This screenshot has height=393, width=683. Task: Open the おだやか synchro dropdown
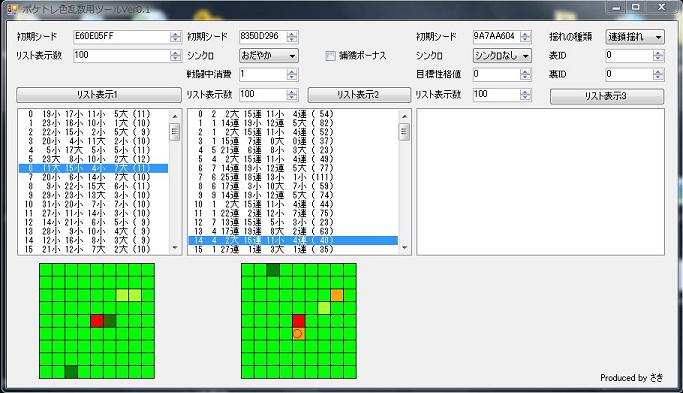pos(269,55)
